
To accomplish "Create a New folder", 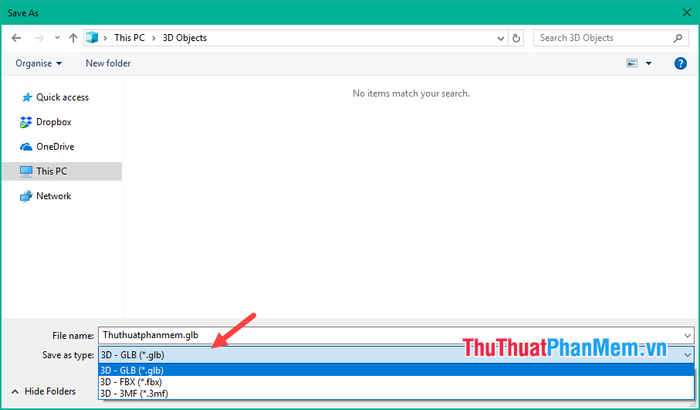I will click(108, 63).
